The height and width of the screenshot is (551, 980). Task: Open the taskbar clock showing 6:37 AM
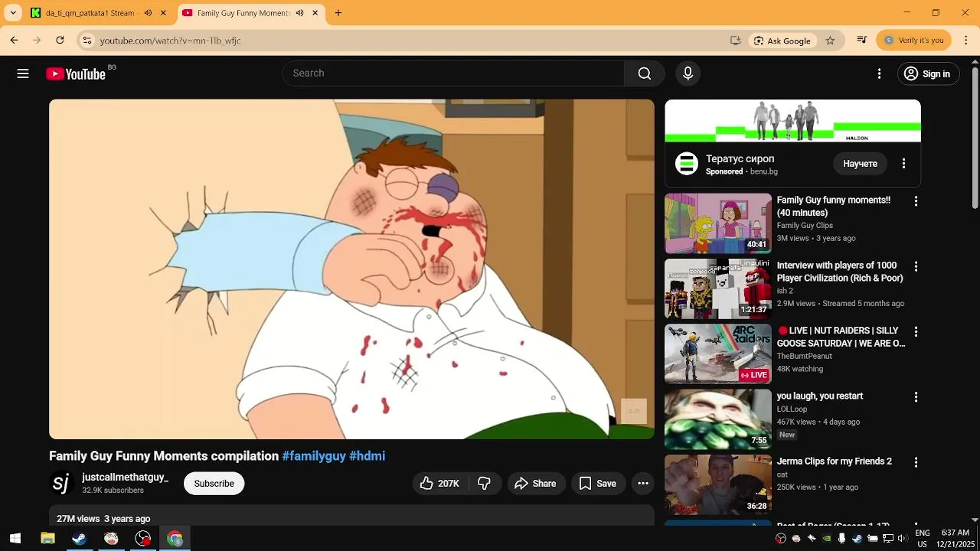pos(955,539)
